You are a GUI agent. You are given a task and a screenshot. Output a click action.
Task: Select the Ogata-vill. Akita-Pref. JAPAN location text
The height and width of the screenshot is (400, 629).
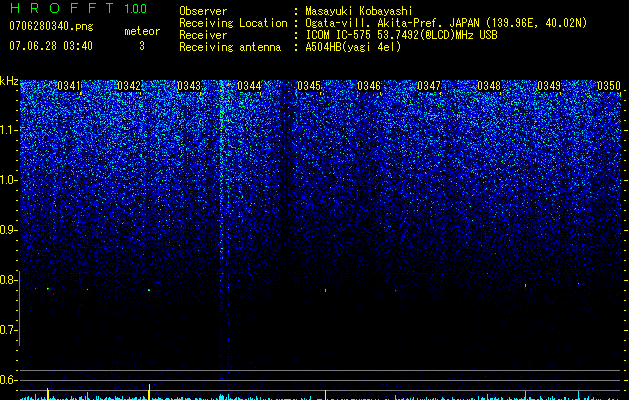point(446,23)
